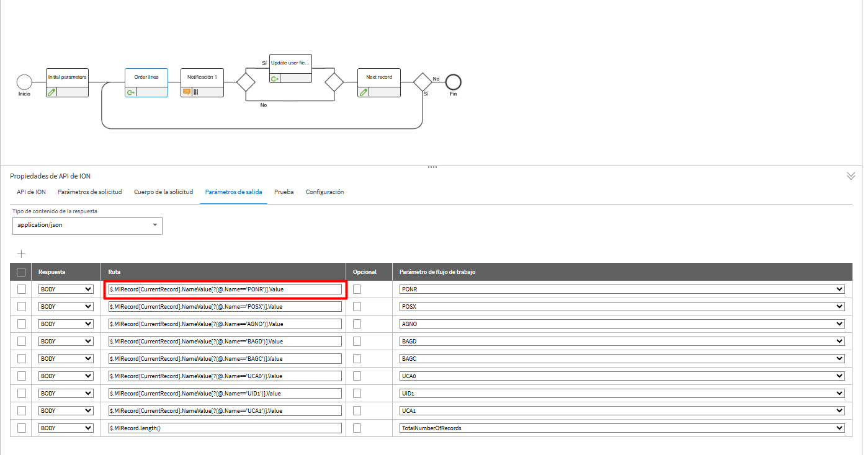Enable Opcional checkbox for the POSX row

point(357,306)
